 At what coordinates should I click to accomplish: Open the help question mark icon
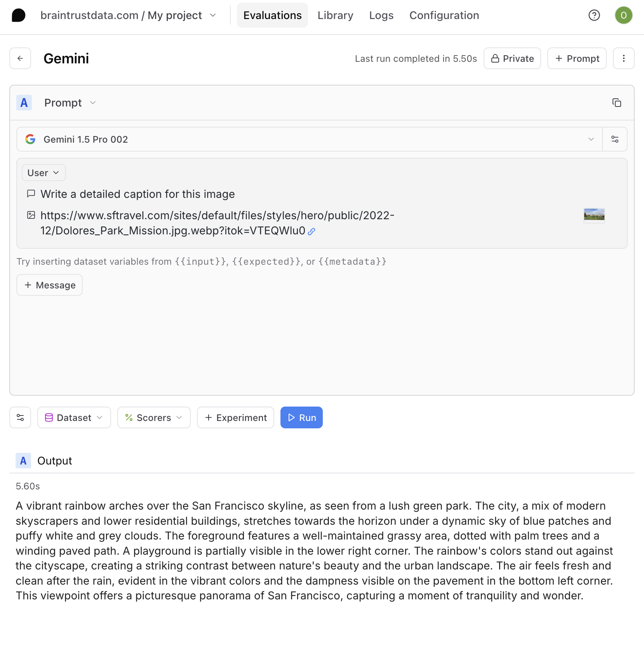pyautogui.click(x=594, y=16)
